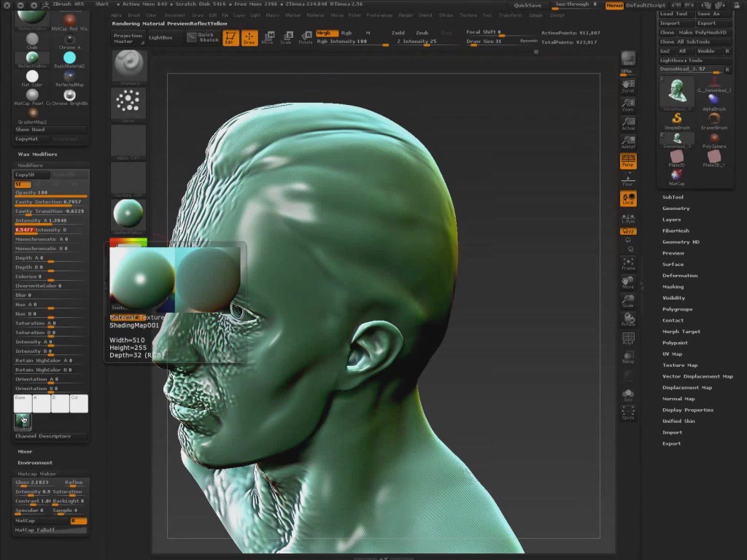Toggle Solo mode
The height and width of the screenshot is (560, 747).
(x=628, y=394)
